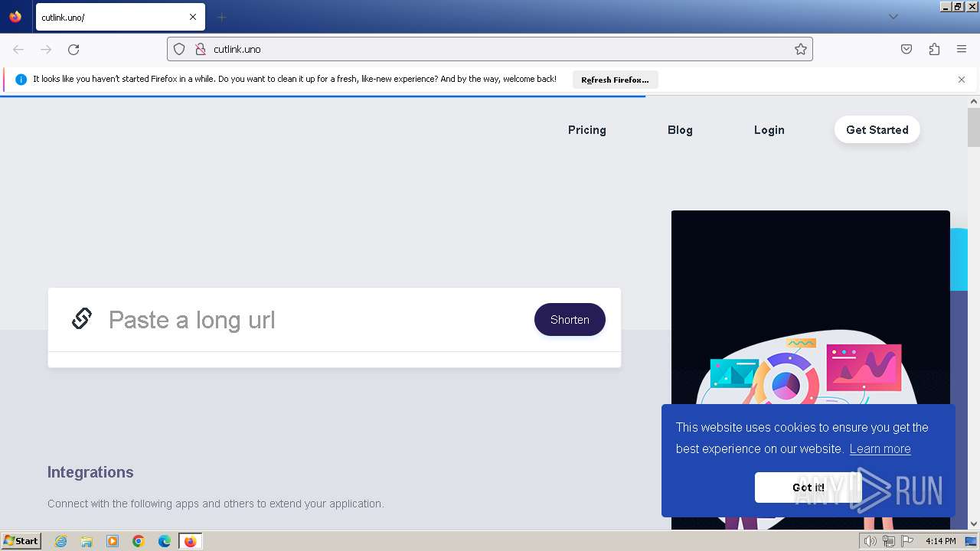The image size is (980, 551).
Task: Open the Extensions puzzle icon
Action: click(934, 49)
